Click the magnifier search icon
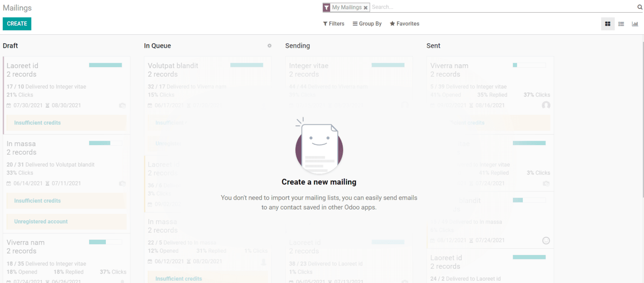 pyautogui.click(x=639, y=7)
